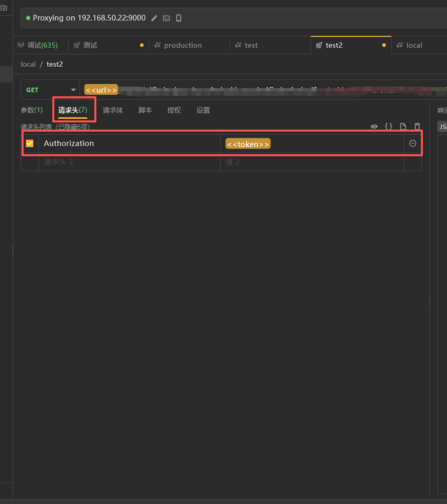Click local in the breadcrumb path

pyautogui.click(x=28, y=65)
